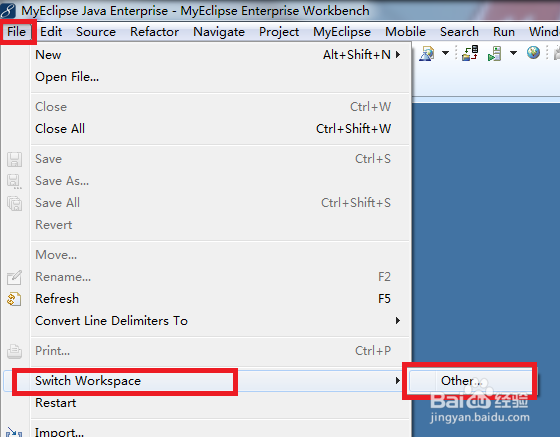The image size is (560, 438).
Task: Open the Project menu
Action: click(279, 32)
